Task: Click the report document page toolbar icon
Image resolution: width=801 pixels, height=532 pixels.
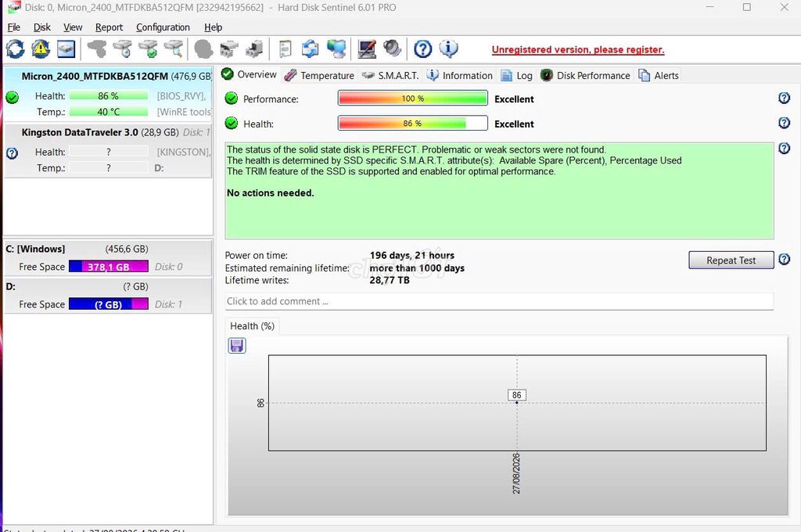Action: tap(286, 49)
